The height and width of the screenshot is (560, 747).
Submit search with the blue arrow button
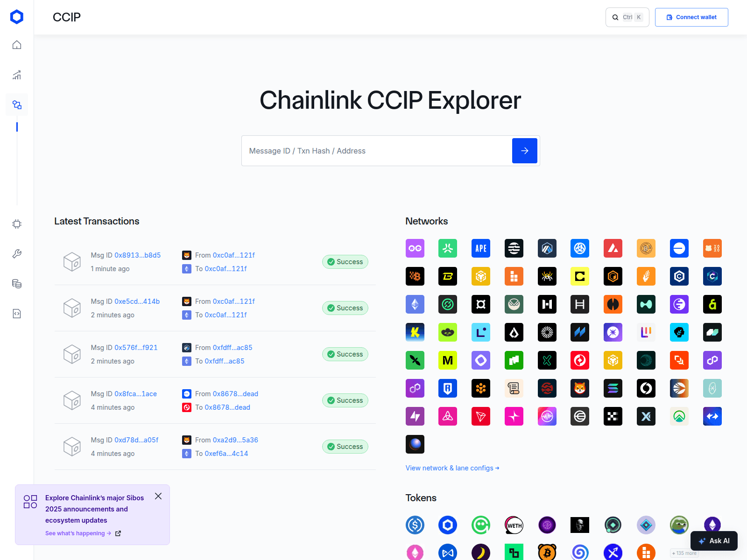click(x=525, y=151)
